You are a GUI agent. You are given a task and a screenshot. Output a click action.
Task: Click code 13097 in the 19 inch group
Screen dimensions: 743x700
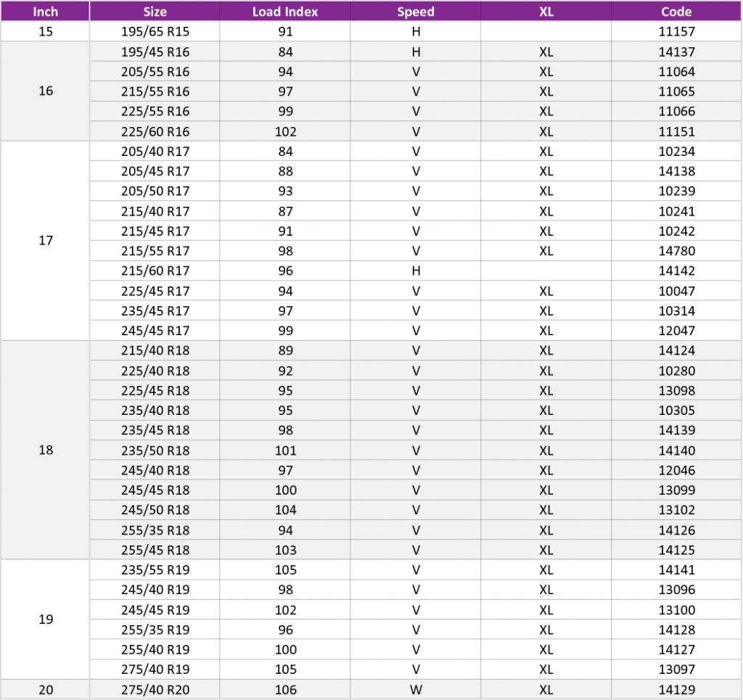pyautogui.click(x=676, y=670)
